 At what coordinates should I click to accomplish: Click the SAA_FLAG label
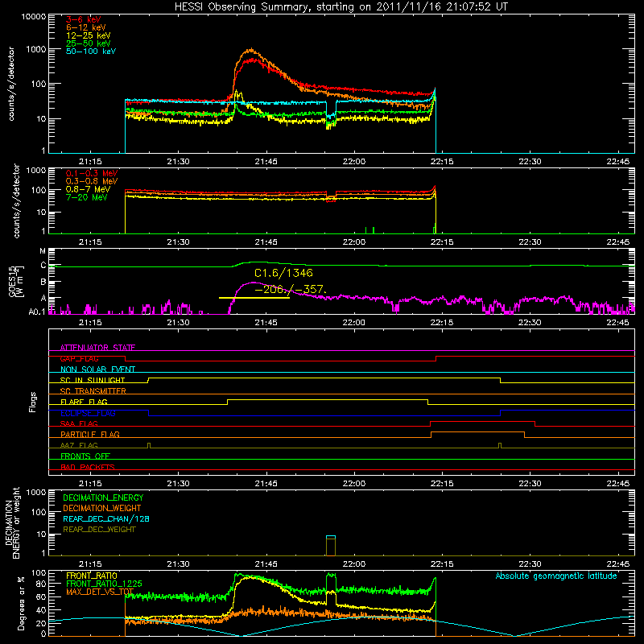point(79,423)
